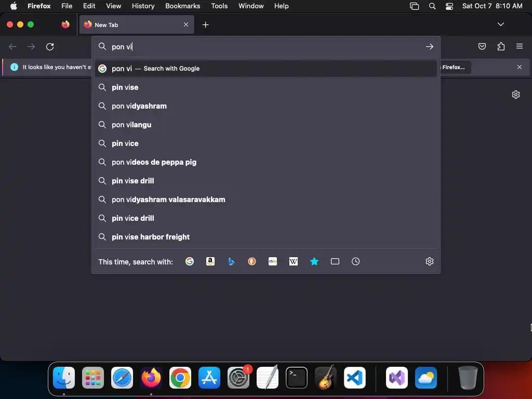Choose 'pin vise harbor freight' suggestion
Screen dimensions: 532x399
pyautogui.click(x=265, y=236)
